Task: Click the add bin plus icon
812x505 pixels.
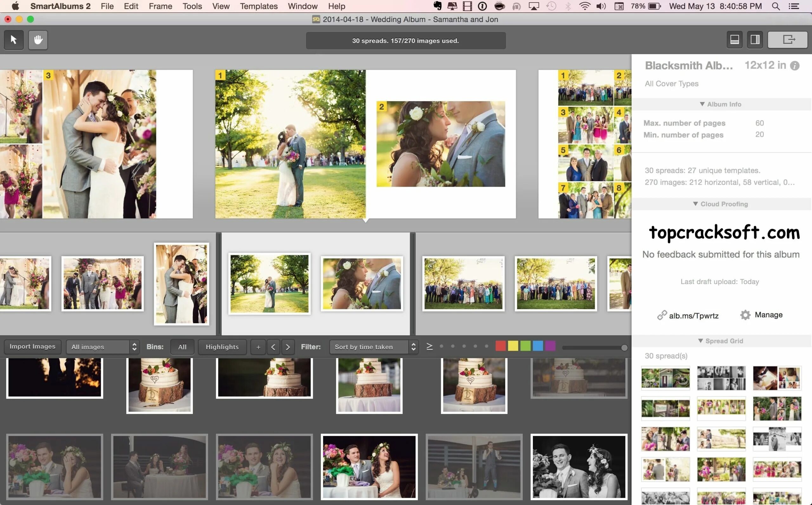Action: 258,347
